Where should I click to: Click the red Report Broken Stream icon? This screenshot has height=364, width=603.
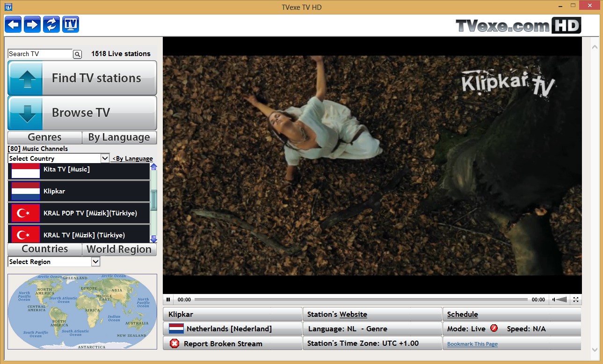click(x=174, y=344)
